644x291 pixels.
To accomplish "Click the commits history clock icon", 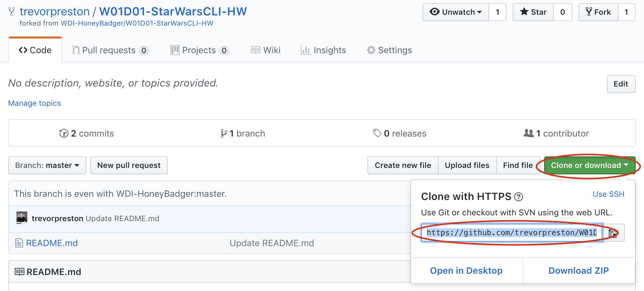I will pyautogui.click(x=64, y=133).
